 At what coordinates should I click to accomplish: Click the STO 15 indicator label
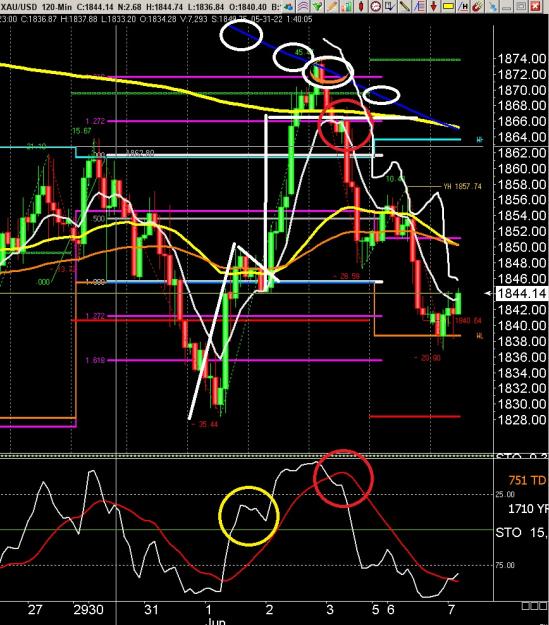(x=522, y=533)
